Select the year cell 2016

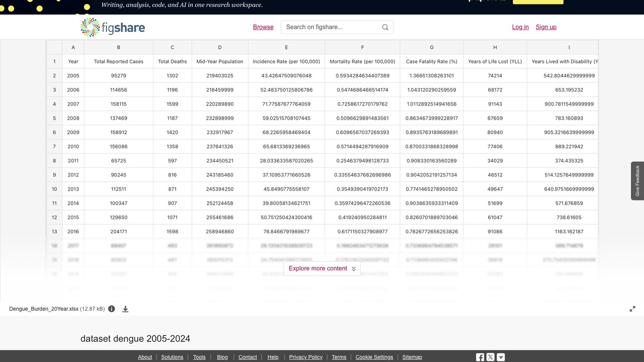click(73, 232)
